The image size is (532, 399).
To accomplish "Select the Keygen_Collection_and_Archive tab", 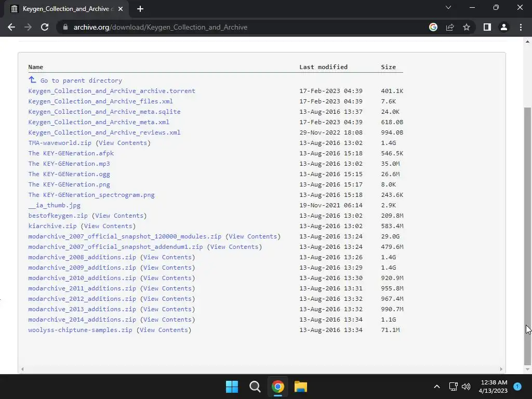I will tap(66, 9).
